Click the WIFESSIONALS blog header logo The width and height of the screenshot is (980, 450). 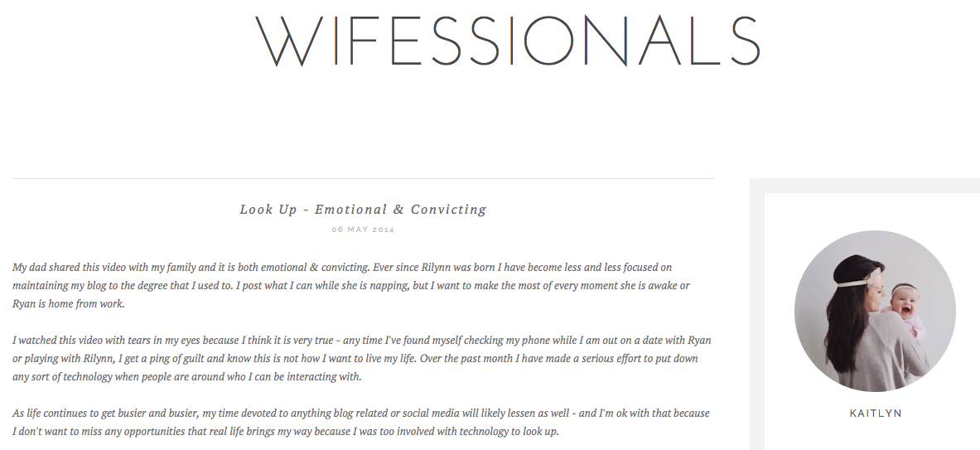point(508,41)
